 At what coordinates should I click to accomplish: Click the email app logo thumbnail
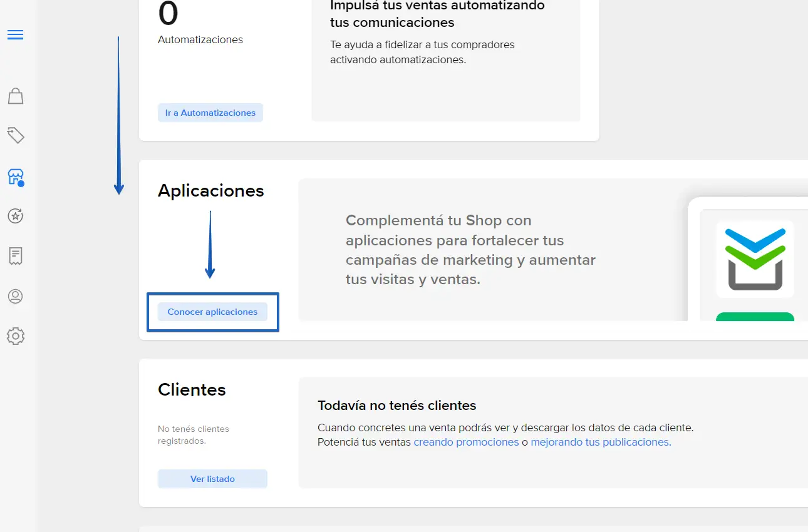click(x=755, y=259)
